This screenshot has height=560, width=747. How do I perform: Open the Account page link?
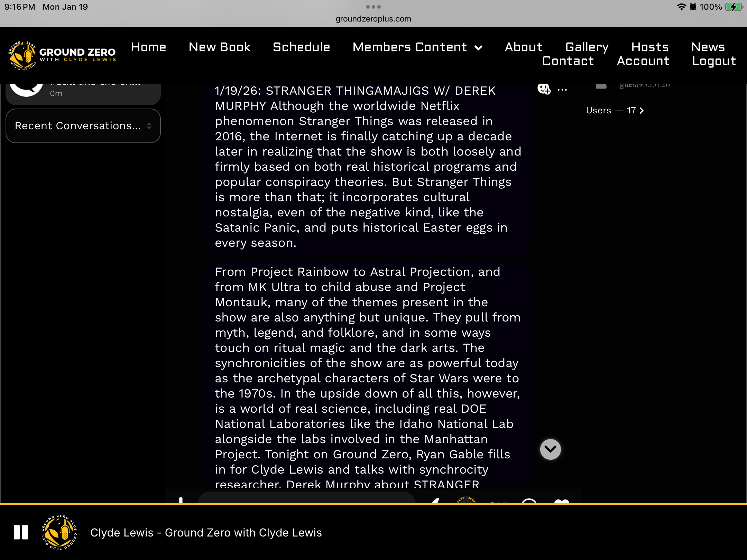tap(643, 61)
